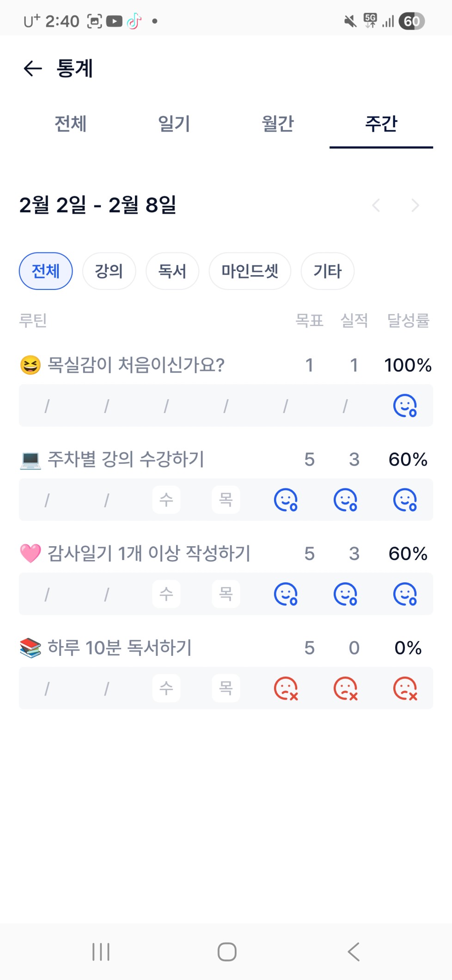The height and width of the screenshot is (980, 452).
Task: Tap 수 day cell in 주차별 강의 row
Action: (x=166, y=500)
